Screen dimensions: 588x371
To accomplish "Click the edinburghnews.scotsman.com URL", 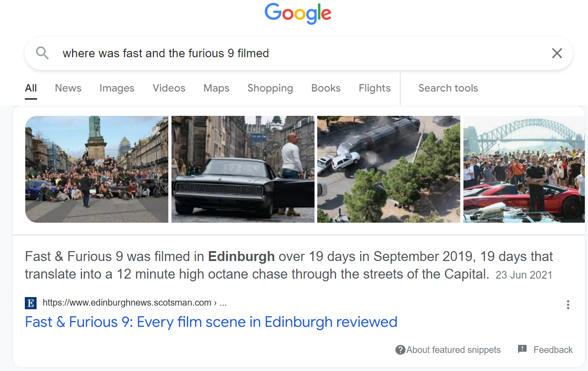I will pos(134,303).
